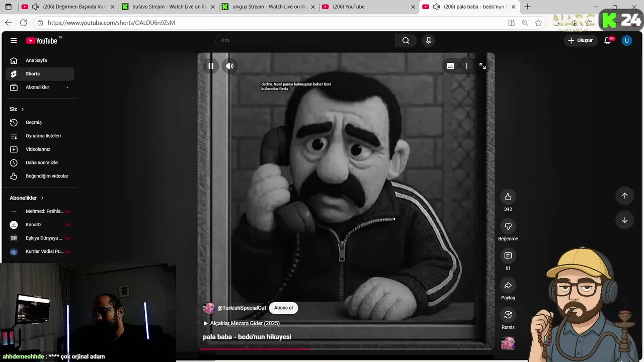Image resolution: width=644 pixels, height=362 pixels.
Task: Open the YouTube guide hamburger menu
Action: [14, 41]
